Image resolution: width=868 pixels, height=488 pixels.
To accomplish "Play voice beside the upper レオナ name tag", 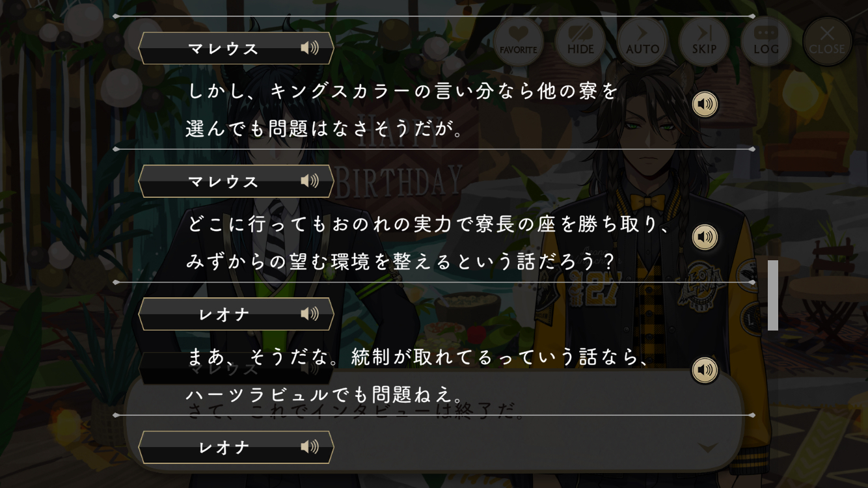I will (x=310, y=314).
